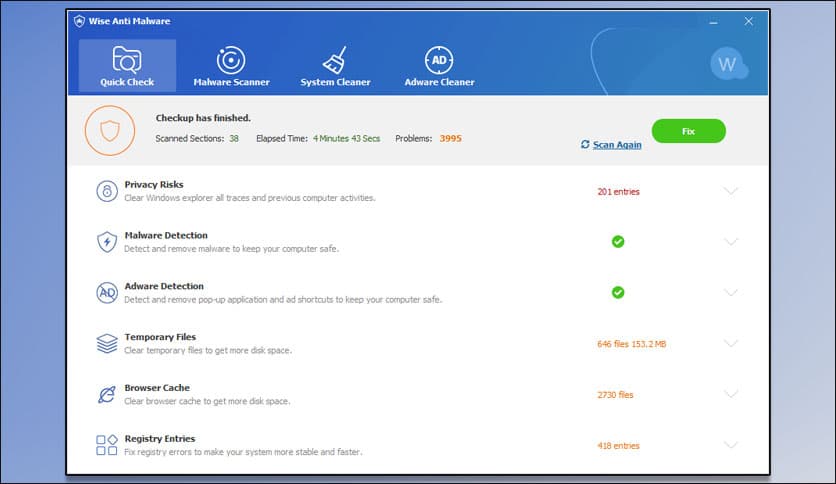Open the W user avatar icon
836x484 pixels.
pyautogui.click(x=727, y=65)
